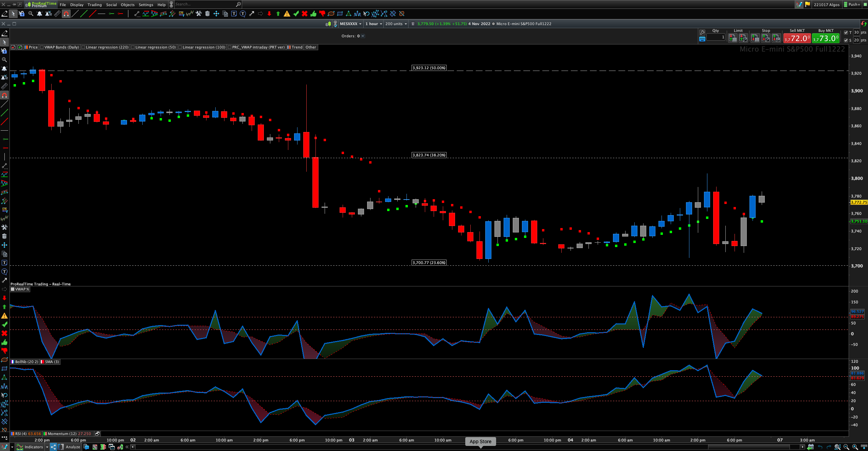
Task: Toggle Linear regression (50) checkbox
Action: (133, 48)
